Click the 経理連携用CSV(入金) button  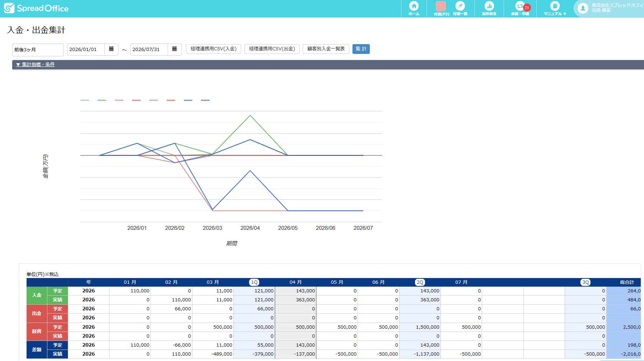(x=213, y=49)
